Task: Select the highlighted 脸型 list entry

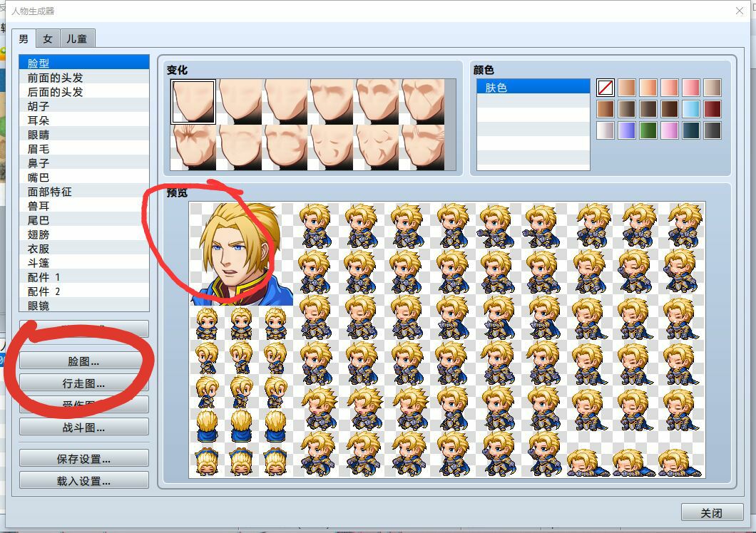Action: (84, 63)
